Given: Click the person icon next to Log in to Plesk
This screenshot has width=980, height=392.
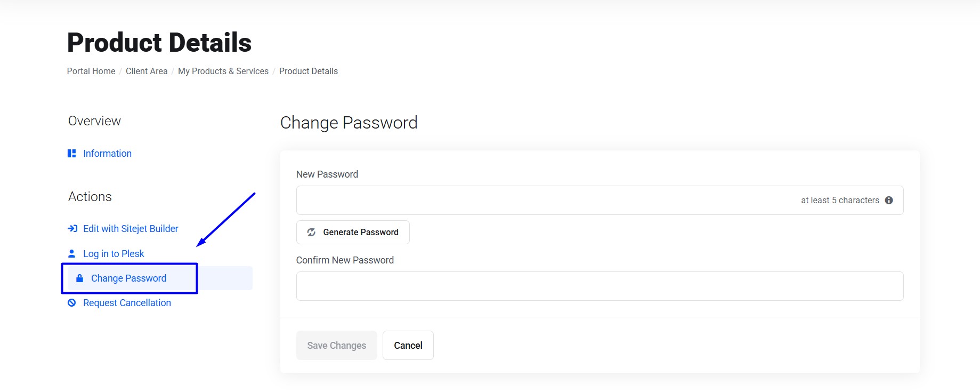Looking at the screenshot, I should coord(72,253).
